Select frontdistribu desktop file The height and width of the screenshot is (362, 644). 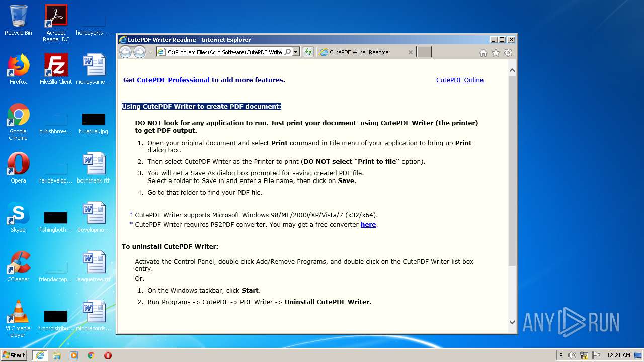[56, 320]
